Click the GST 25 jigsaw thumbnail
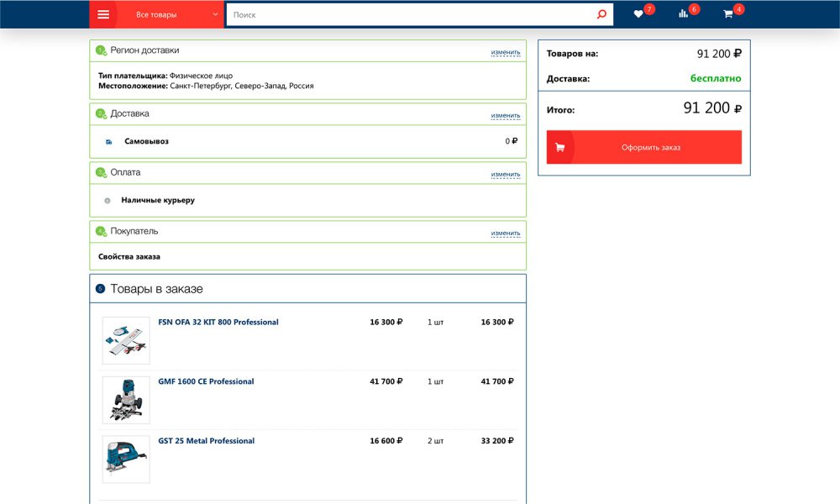The width and height of the screenshot is (840, 504). 126,459
